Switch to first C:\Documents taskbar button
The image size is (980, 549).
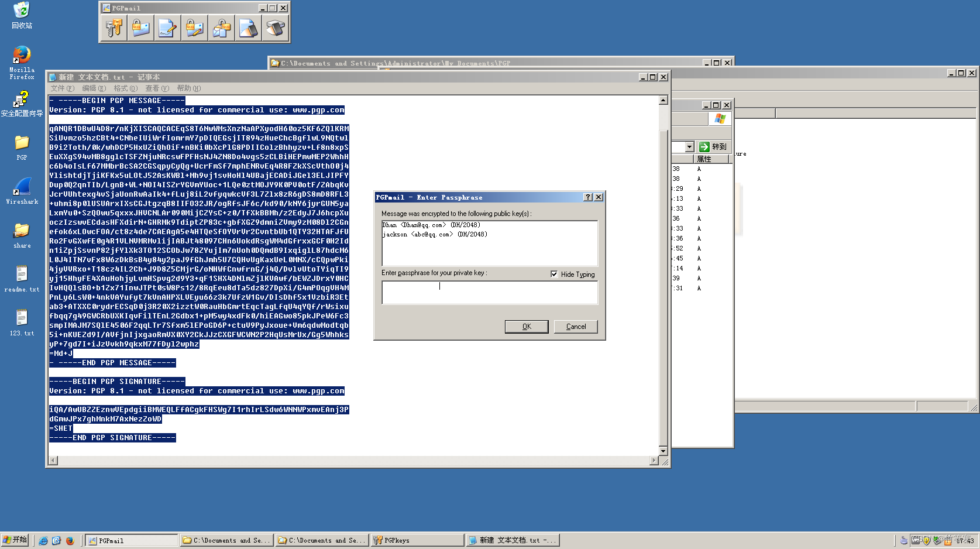click(x=226, y=541)
